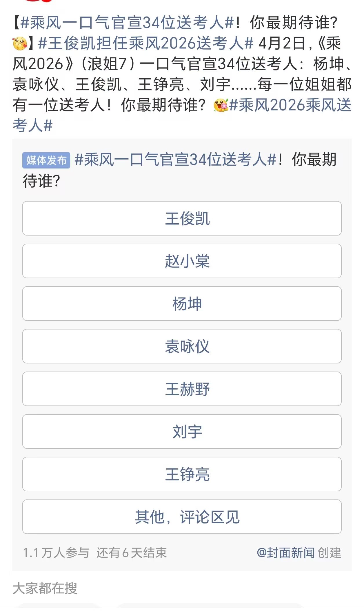Choose 杨坤 in the poll
This screenshot has height=612, width=364.
(x=182, y=304)
